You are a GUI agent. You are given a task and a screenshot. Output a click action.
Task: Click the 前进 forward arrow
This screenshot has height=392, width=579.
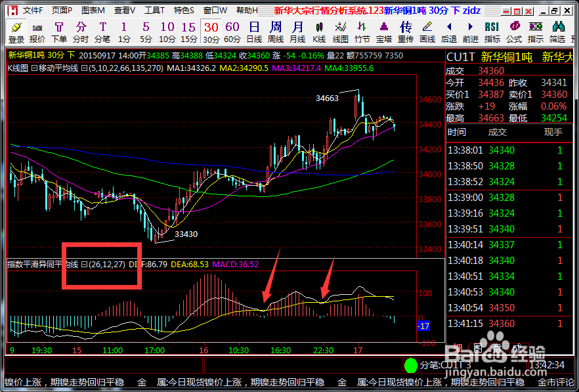click(x=471, y=32)
